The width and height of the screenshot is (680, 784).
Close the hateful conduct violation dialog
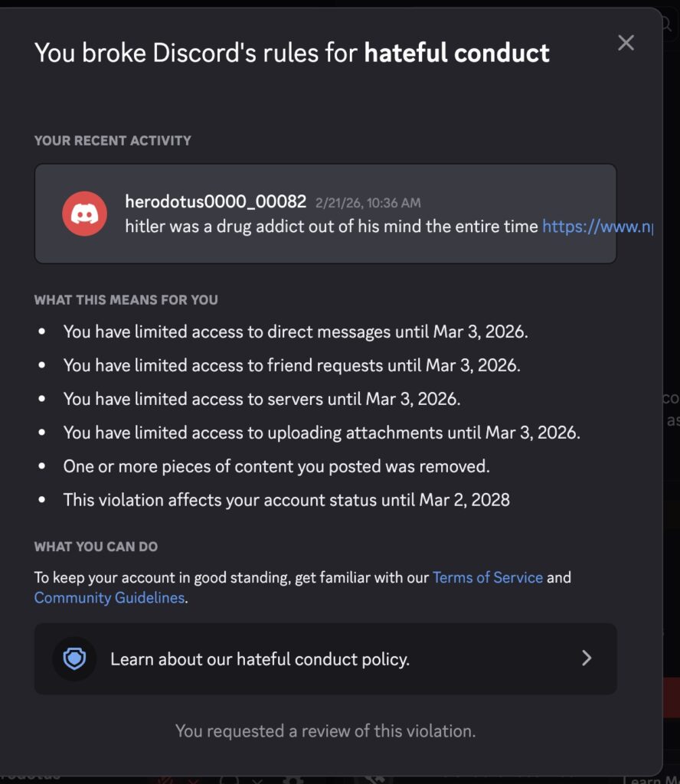[x=626, y=43]
